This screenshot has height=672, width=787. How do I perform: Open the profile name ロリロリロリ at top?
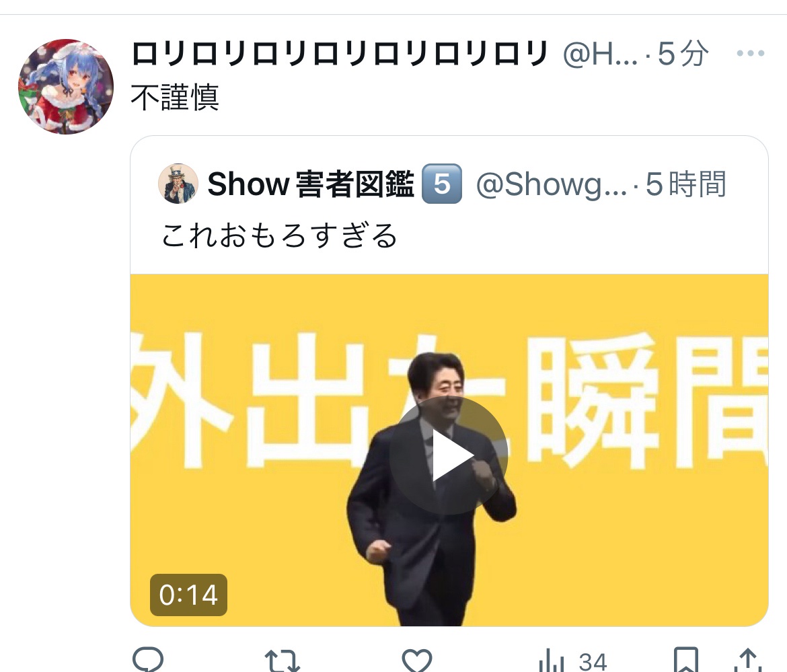point(339,54)
